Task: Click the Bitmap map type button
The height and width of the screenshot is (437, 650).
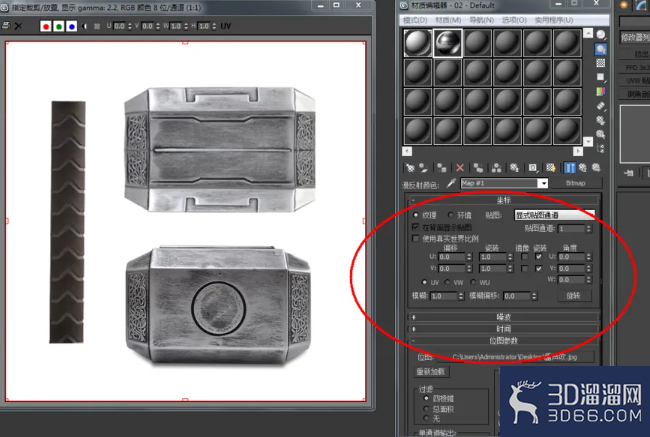Action: pyautogui.click(x=575, y=183)
